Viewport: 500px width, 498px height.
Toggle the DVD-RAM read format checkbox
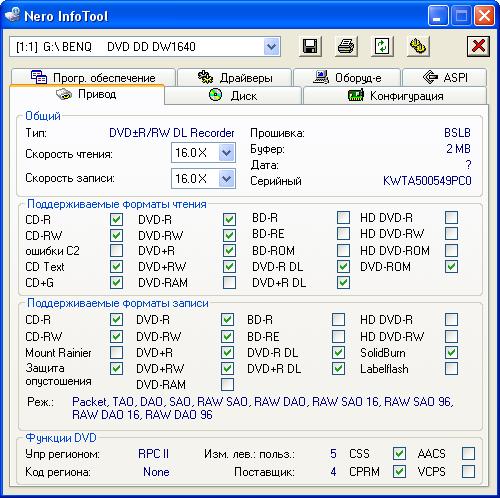229,283
